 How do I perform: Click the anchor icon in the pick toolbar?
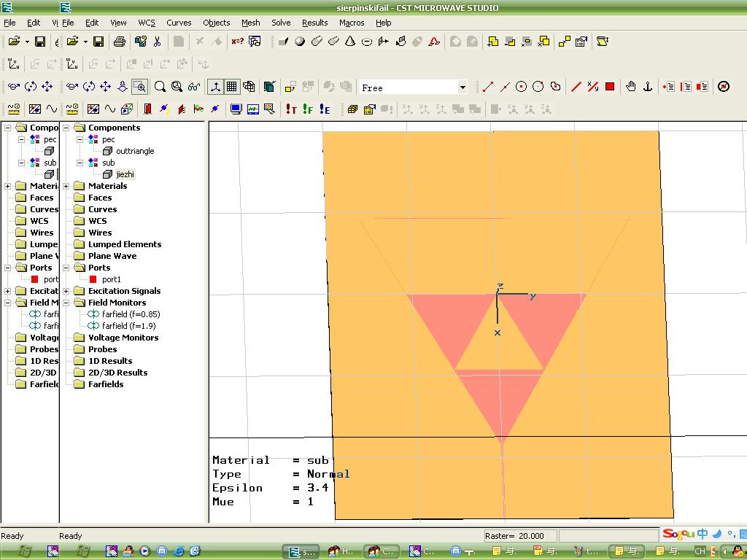click(648, 87)
